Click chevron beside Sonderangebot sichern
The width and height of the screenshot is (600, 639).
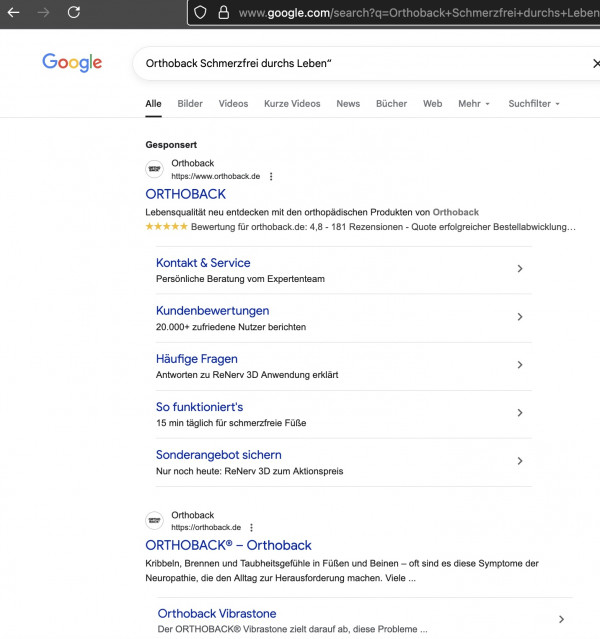[520, 461]
